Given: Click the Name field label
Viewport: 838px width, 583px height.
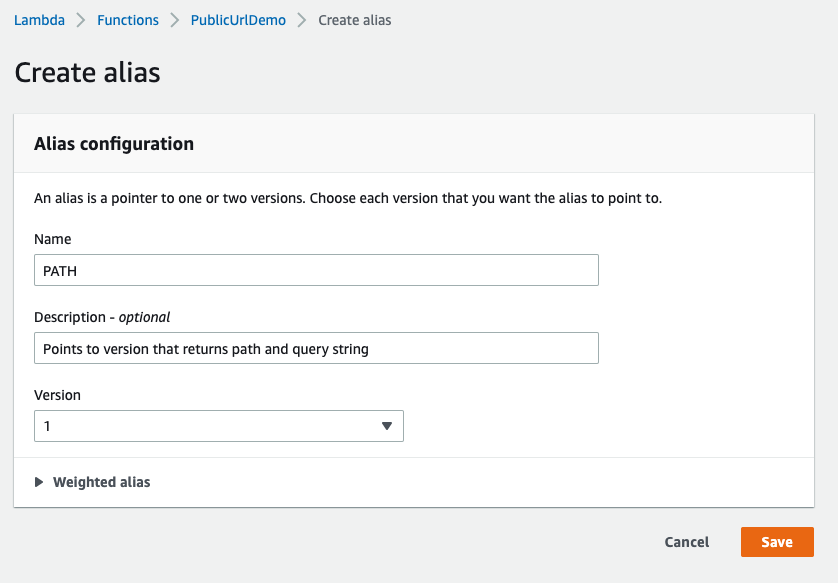Looking at the screenshot, I should pos(53,239).
